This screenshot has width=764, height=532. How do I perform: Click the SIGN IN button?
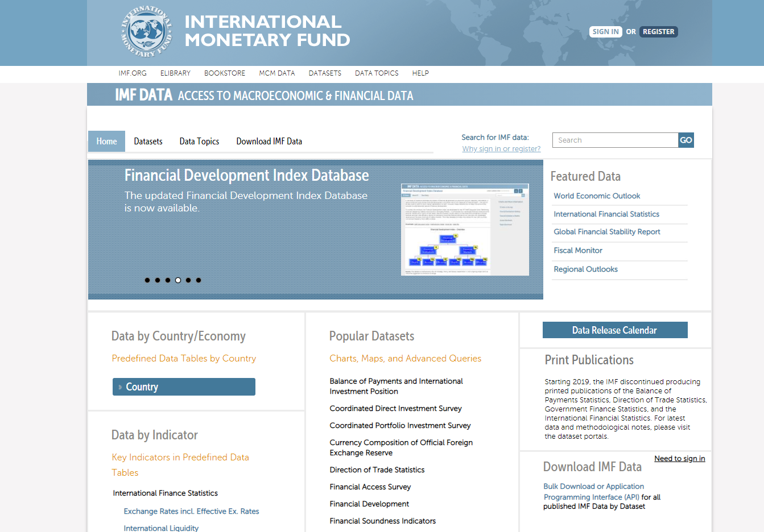point(605,32)
